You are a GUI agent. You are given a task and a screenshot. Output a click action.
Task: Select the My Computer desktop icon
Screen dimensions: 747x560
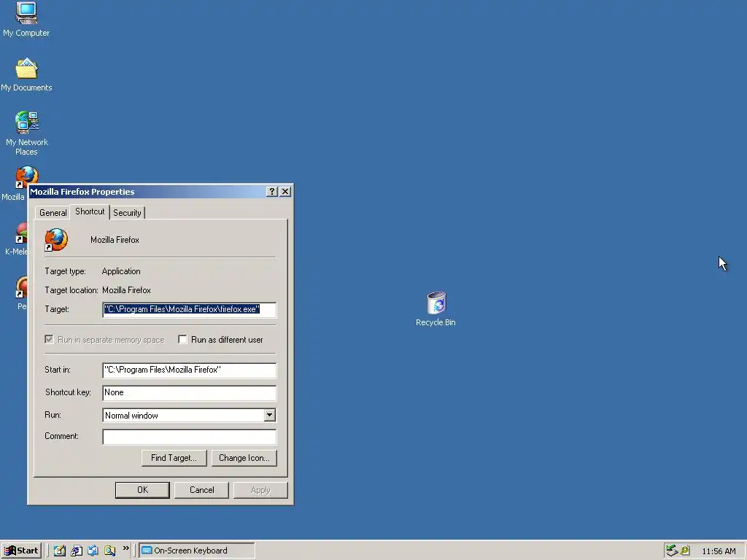point(26,19)
